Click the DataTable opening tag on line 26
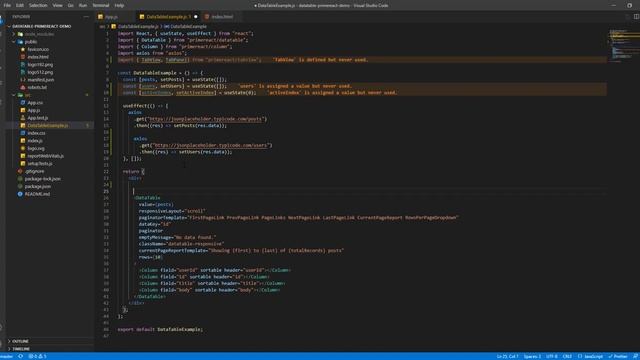Viewport: 640px width, 360px height. point(147,198)
